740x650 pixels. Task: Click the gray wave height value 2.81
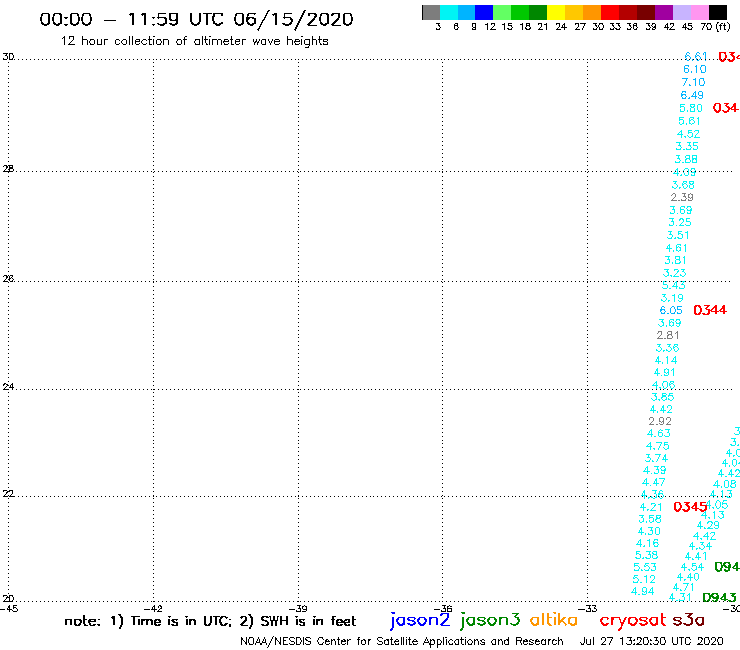tap(668, 335)
